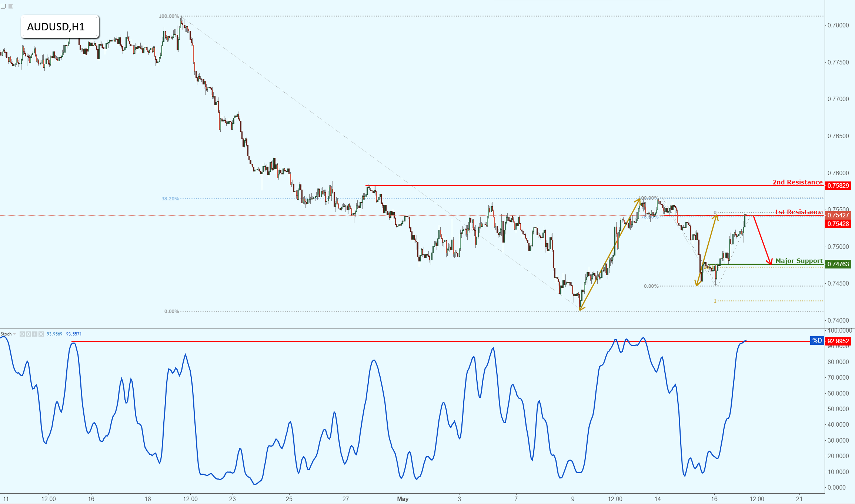Click the date 27 on time axis

346,499
